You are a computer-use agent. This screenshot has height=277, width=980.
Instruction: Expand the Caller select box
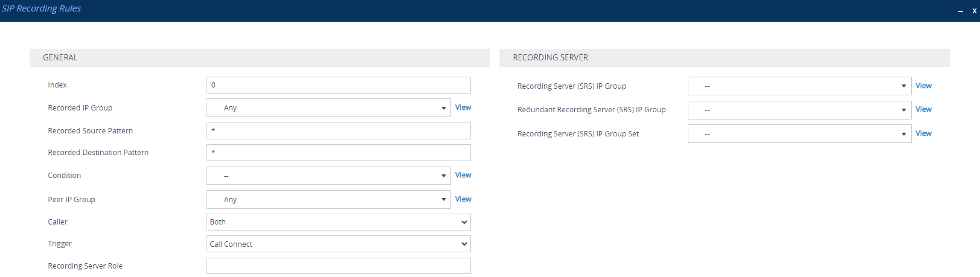pos(338,222)
